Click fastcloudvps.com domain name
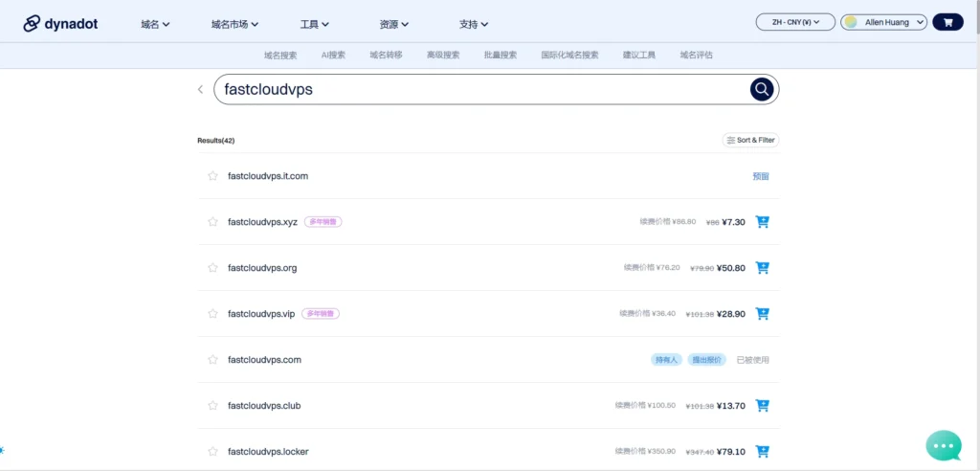Viewport: 980px width, 471px height. 264,360
